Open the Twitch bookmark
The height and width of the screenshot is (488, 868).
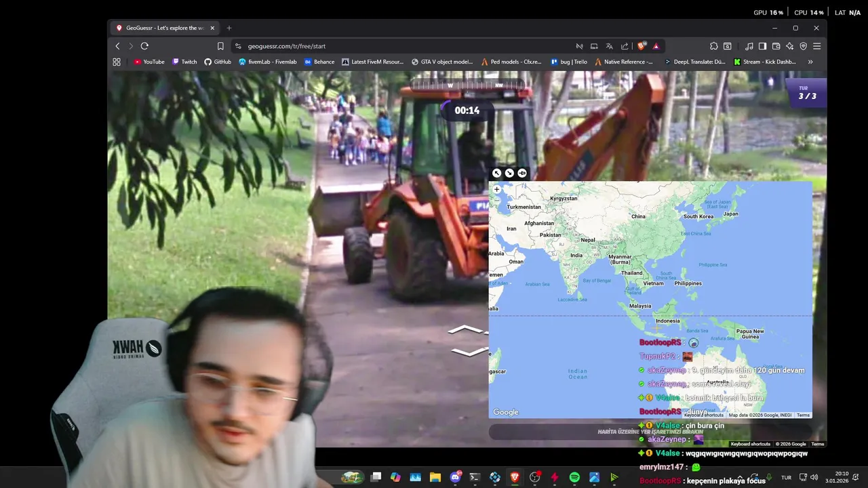click(184, 62)
